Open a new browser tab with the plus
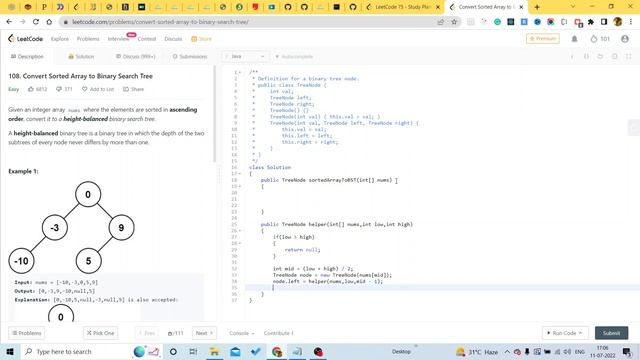This screenshot has width=640, height=360. [x=537, y=7]
